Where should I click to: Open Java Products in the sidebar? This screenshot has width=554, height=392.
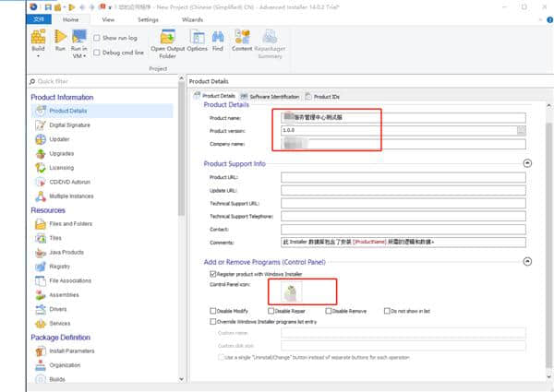66,252
